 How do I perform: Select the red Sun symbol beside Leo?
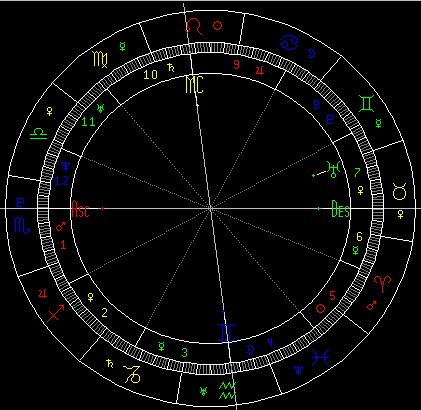point(217,26)
